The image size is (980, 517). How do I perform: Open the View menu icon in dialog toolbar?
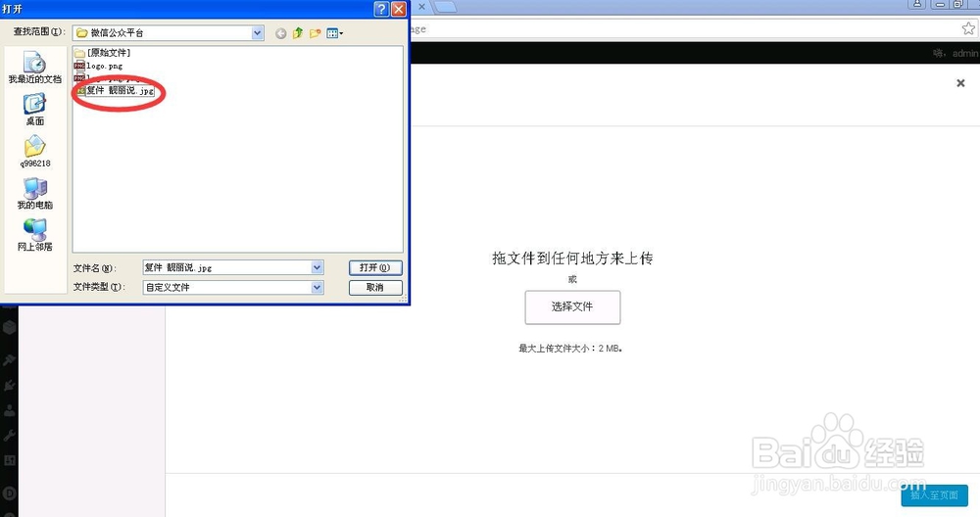pyautogui.click(x=334, y=33)
